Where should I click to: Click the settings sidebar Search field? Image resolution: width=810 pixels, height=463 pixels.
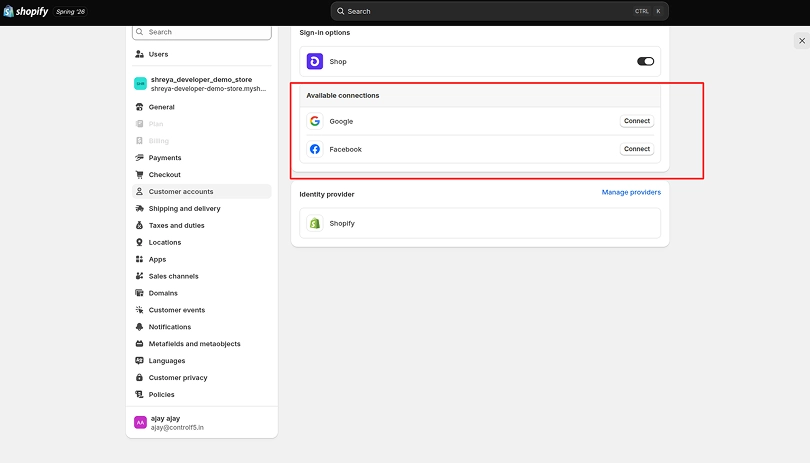click(x=201, y=32)
